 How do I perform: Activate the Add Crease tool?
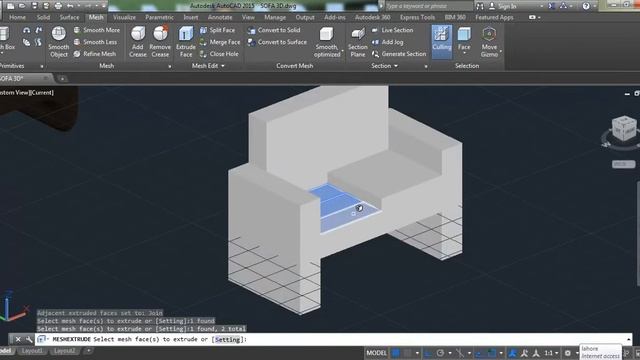pos(138,42)
